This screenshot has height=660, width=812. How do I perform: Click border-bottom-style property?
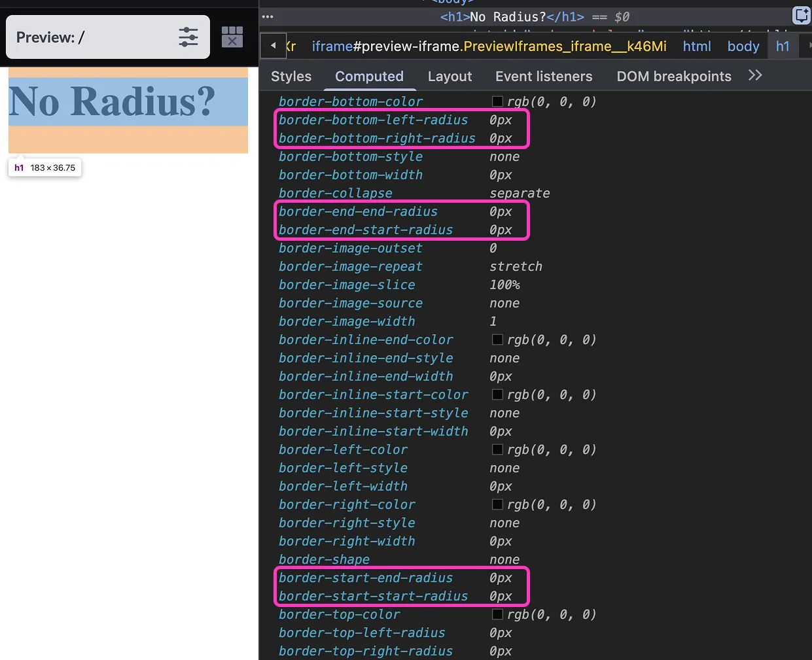pos(351,156)
